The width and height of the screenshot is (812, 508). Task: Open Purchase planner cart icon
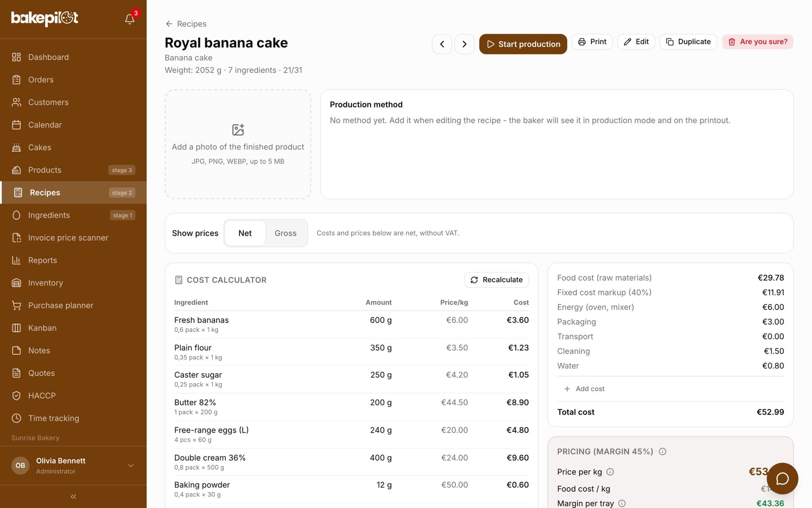pyautogui.click(x=16, y=305)
